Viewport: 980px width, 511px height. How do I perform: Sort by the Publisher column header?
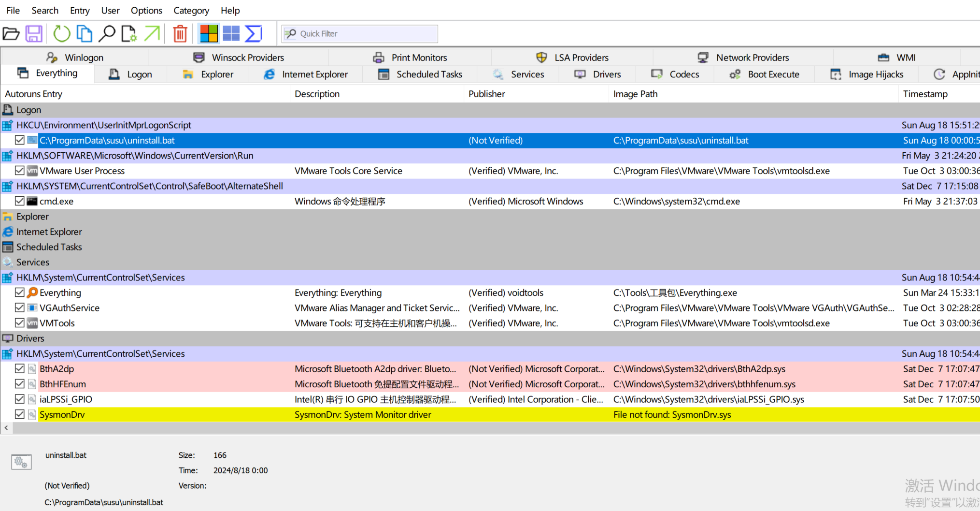[x=536, y=94]
